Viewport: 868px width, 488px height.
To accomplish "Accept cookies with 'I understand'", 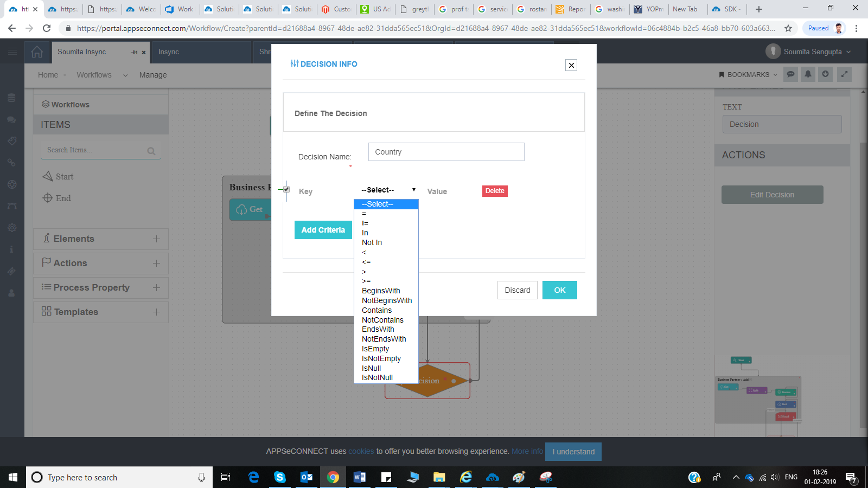I will 573,452.
